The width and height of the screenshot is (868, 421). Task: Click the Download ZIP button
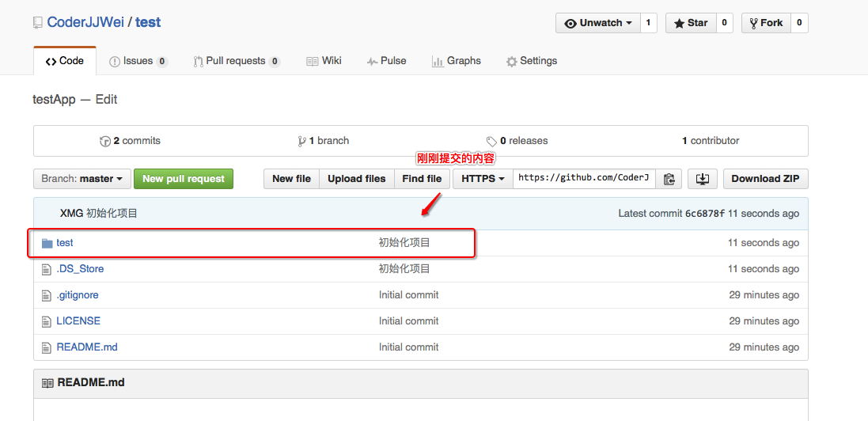coord(765,179)
